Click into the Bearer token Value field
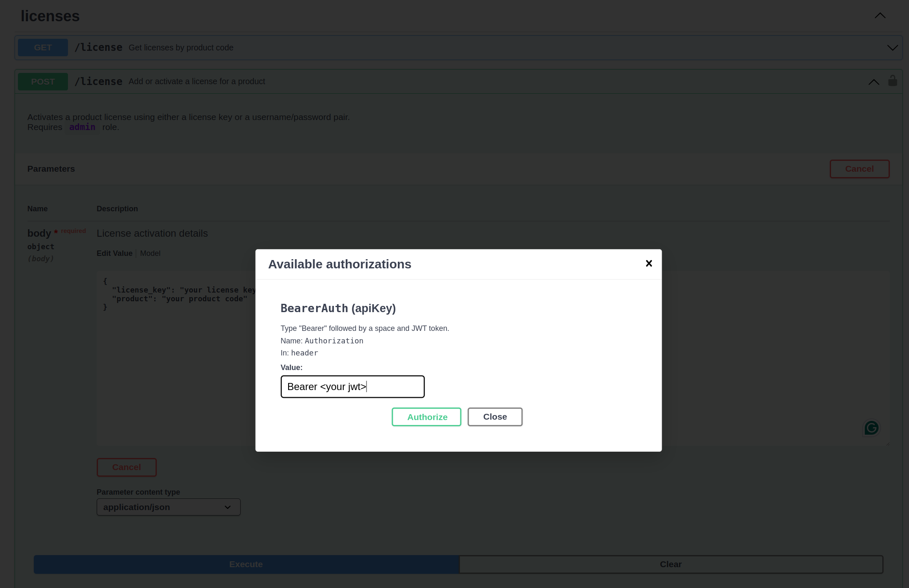Viewport: 909px width, 588px height. click(x=352, y=387)
